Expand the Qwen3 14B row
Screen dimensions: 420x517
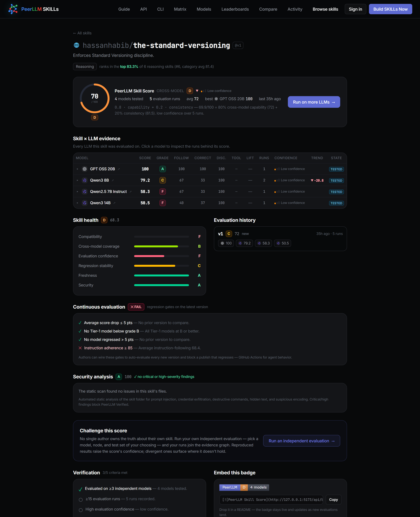[x=77, y=203]
